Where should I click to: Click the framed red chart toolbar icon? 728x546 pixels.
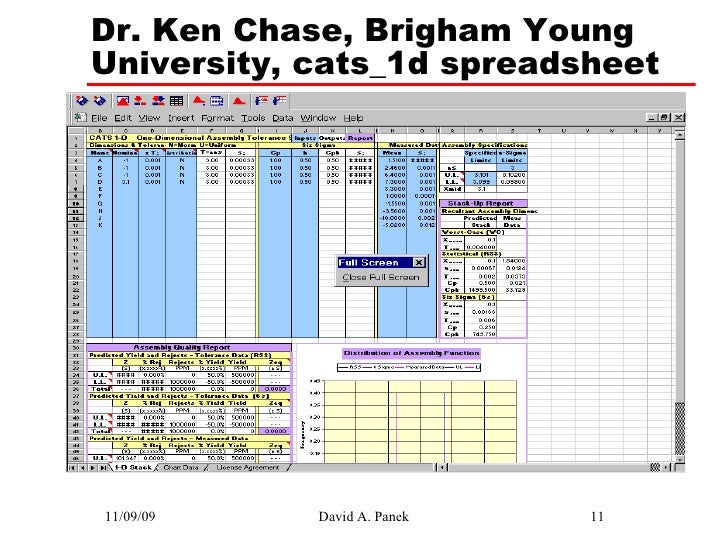pos(123,101)
